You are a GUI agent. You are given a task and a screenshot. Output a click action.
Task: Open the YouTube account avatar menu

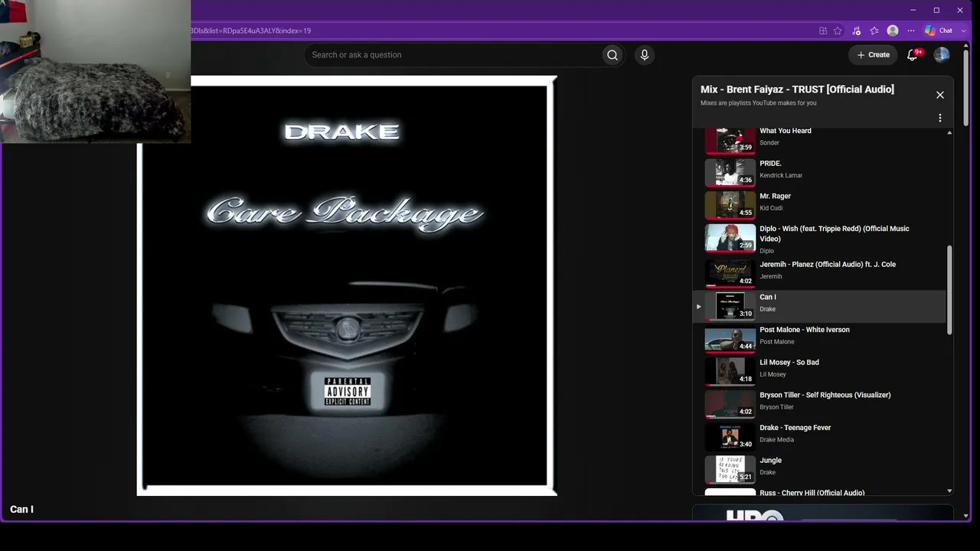(942, 55)
